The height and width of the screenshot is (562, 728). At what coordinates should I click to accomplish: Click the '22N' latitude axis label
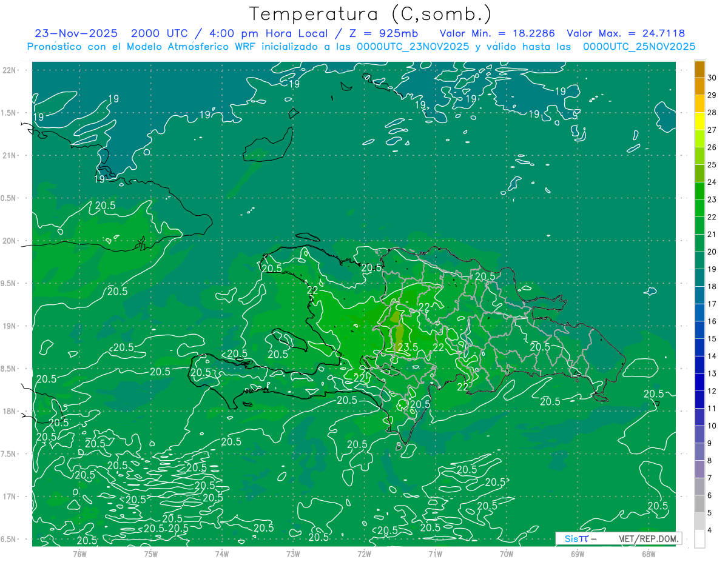tap(10, 70)
